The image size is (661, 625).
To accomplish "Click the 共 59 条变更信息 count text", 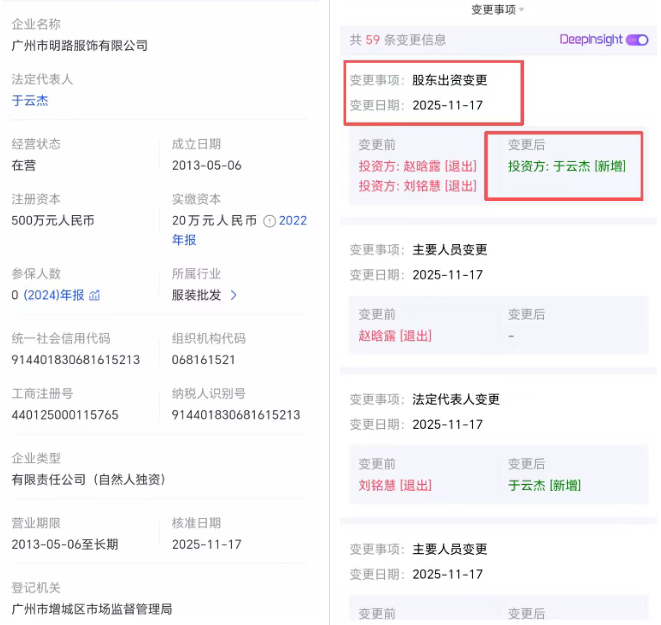I will point(398,40).
